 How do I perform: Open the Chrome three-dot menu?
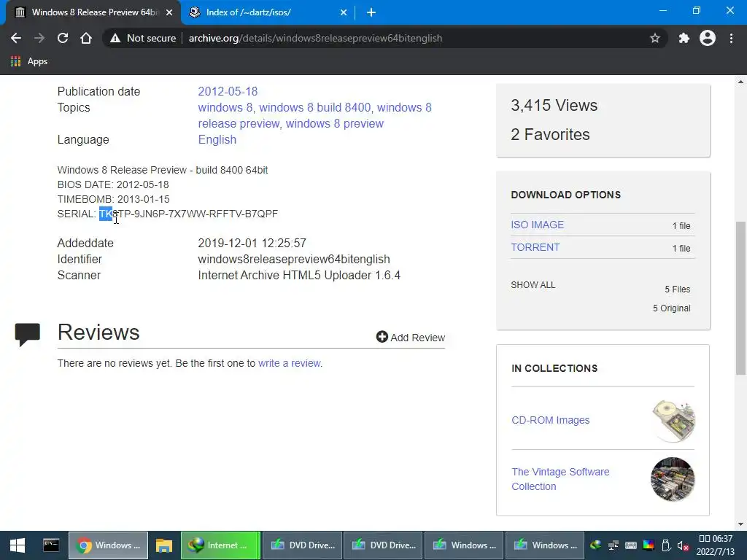731,38
